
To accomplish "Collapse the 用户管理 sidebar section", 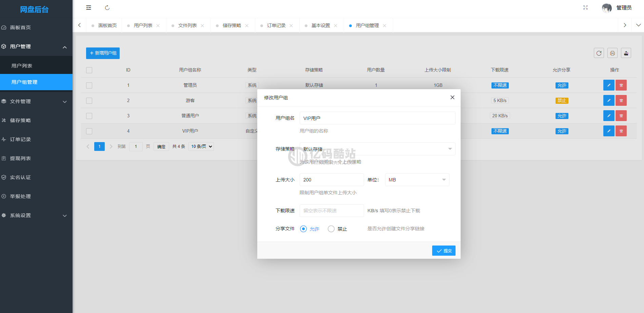I will (x=36, y=46).
